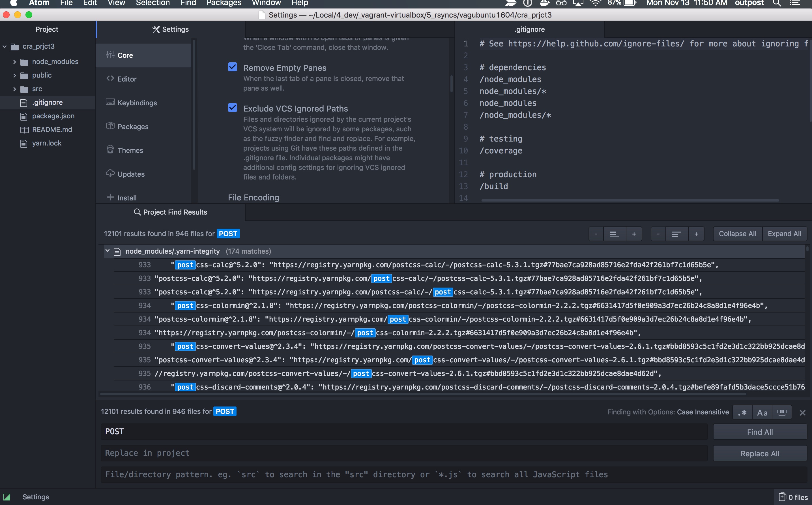Uncheck Remove Empty Panes checkbox
This screenshot has width=812, height=505.
point(233,67)
